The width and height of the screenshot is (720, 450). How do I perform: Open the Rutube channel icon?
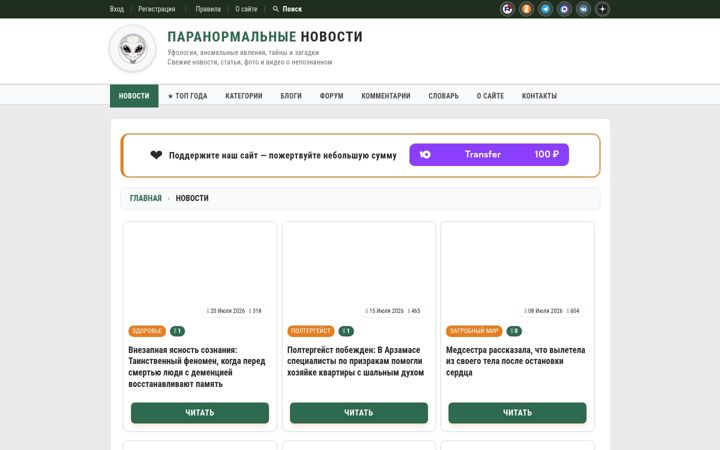tap(507, 9)
